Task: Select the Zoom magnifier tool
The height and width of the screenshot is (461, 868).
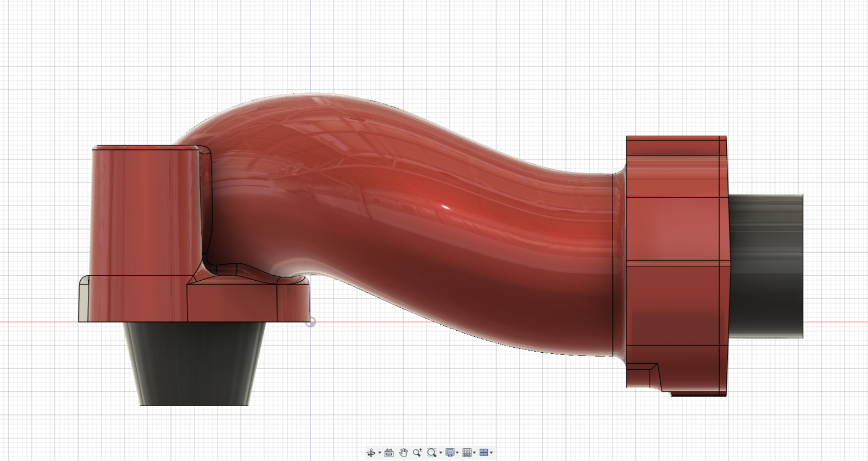Action: click(x=418, y=453)
